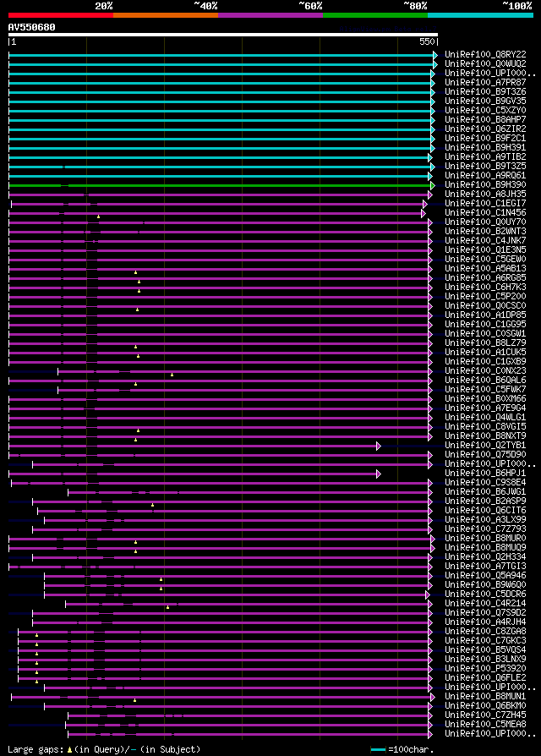Click the purple ~60% legend segment
Image resolution: width=541 pixels, height=756 pixels.
pos(270,15)
